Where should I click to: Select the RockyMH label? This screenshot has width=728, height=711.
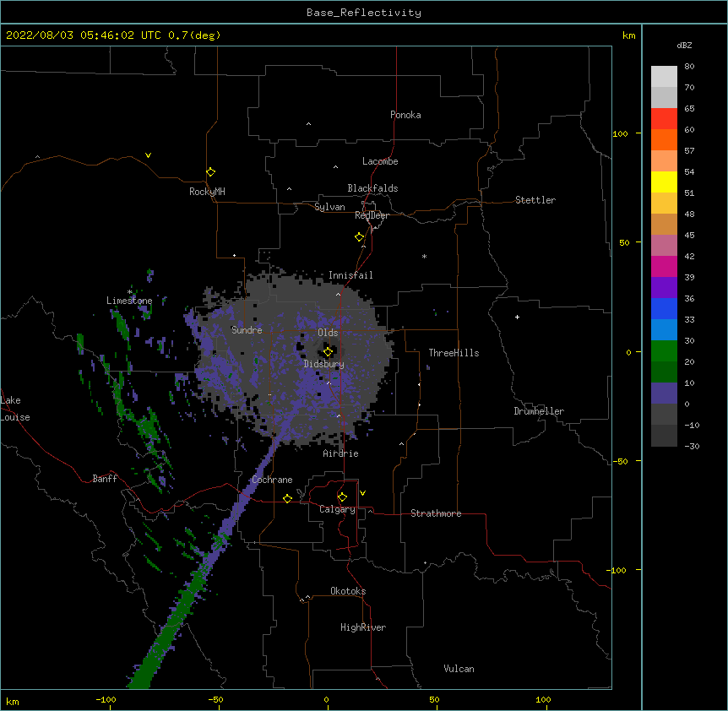207,192
